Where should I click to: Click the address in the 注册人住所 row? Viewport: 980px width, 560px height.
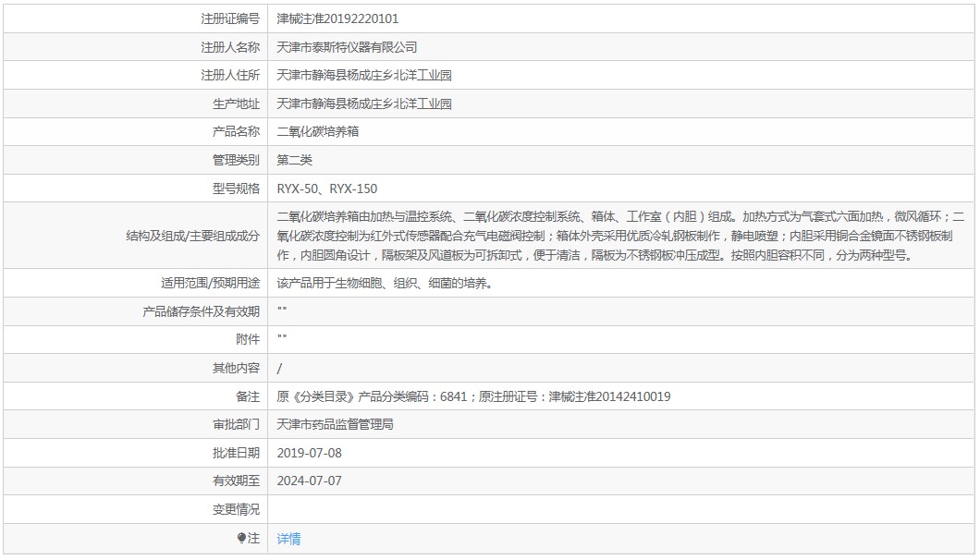pos(364,75)
